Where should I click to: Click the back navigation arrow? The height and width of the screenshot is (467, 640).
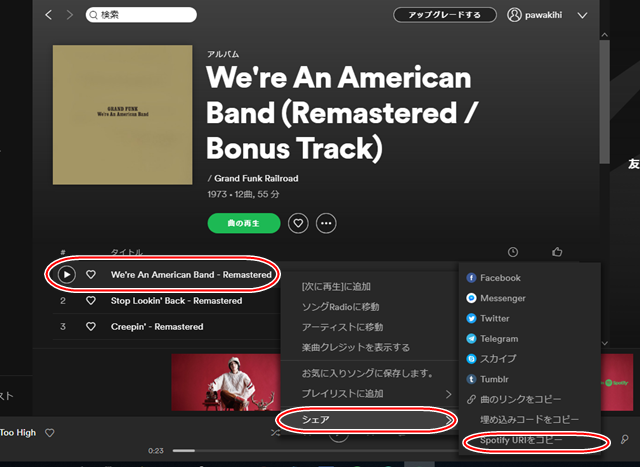49,15
